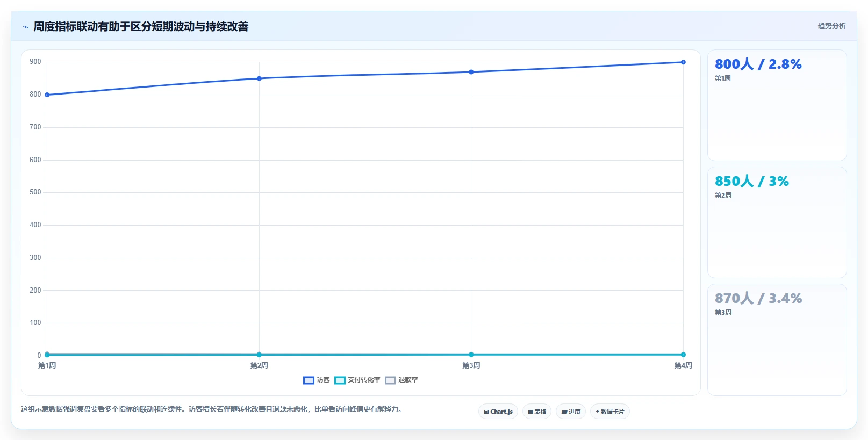This screenshot has height=440, width=868.
Task: Click the 第2周 label in the second card
Action: point(723,196)
